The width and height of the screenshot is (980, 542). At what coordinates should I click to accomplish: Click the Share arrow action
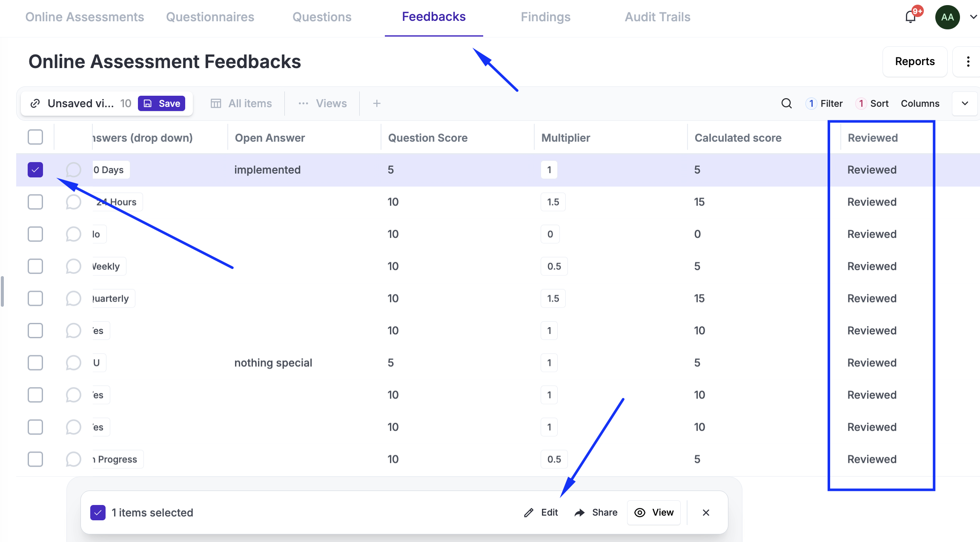tap(596, 513)
